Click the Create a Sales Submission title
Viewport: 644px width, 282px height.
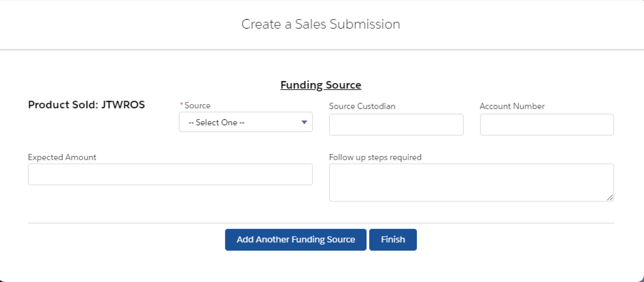coord(321,24)
